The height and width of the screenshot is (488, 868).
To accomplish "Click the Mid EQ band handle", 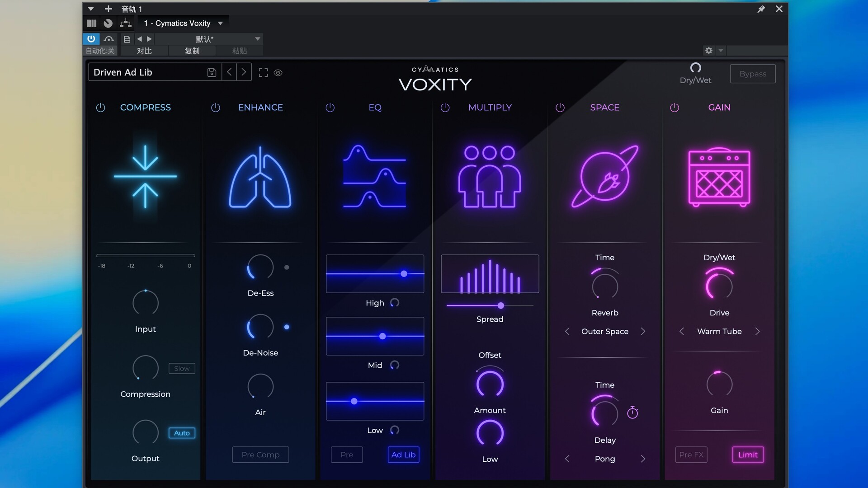I will coord(382,336).
